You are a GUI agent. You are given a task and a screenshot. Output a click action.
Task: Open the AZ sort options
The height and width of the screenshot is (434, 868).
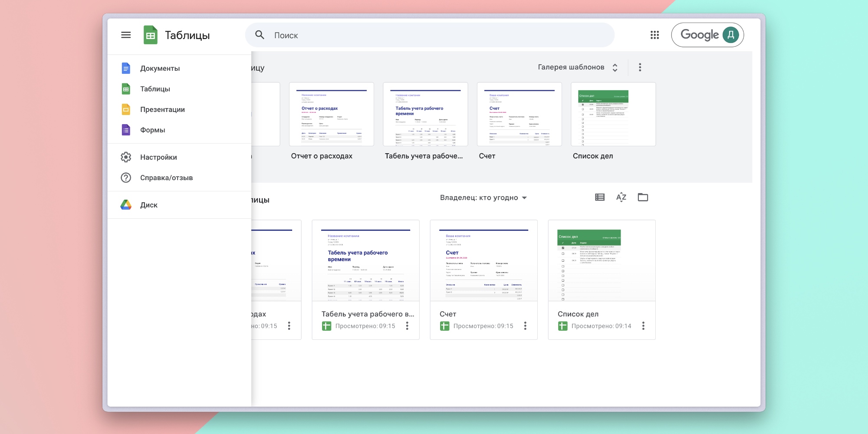pos(621,197)
